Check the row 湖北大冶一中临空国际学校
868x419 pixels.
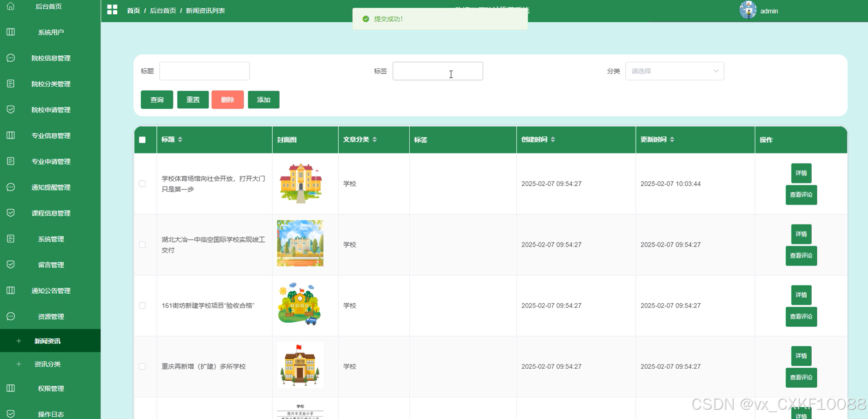point(142,245)
